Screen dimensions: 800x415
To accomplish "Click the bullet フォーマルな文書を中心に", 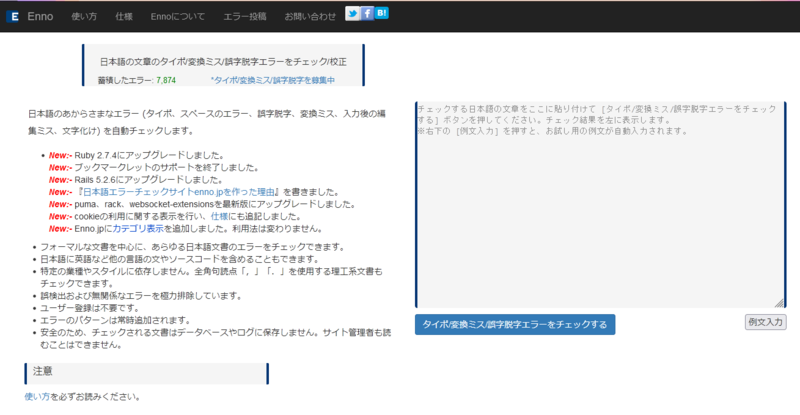I will point(193,247).
